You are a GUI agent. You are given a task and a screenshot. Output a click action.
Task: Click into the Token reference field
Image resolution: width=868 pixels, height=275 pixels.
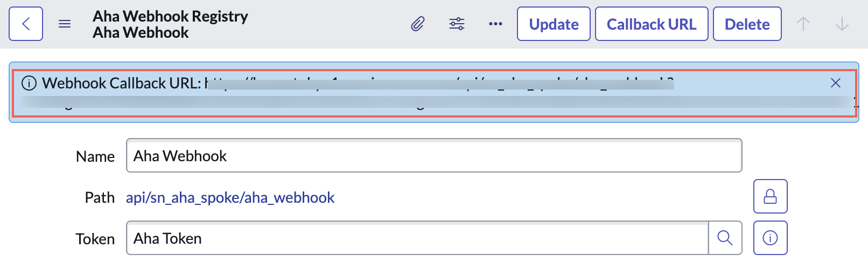[417, 238]
